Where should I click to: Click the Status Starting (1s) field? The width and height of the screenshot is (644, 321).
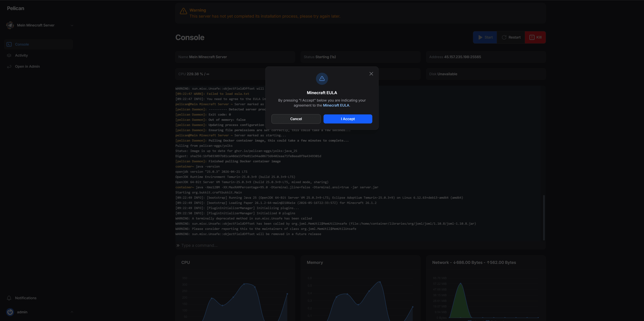point(360,57)
